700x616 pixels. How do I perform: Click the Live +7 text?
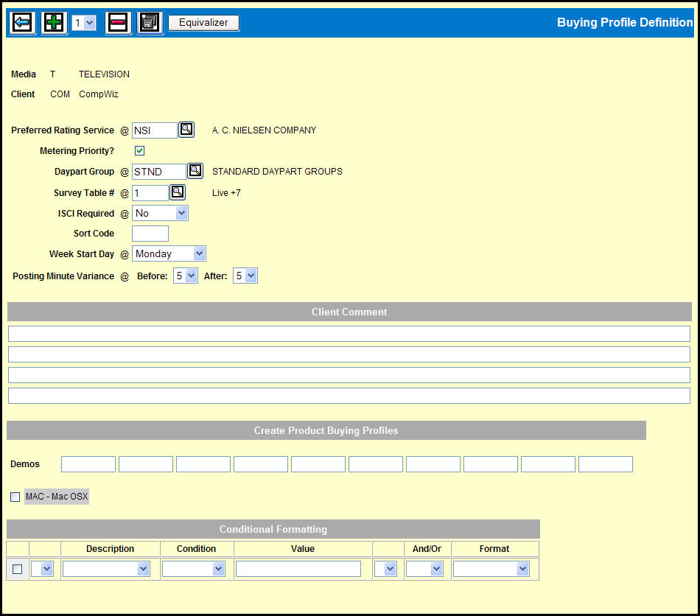226,193
